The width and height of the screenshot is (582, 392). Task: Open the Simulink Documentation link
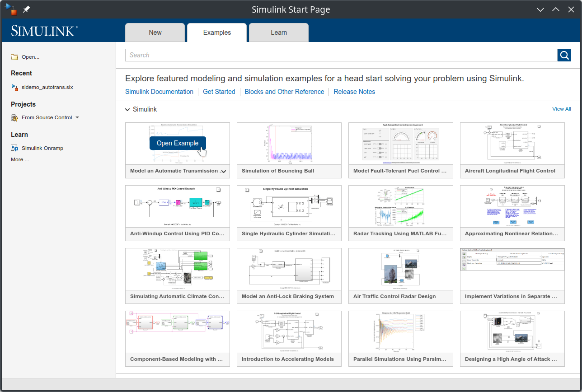pyautogui.click(x=159, y=92)
